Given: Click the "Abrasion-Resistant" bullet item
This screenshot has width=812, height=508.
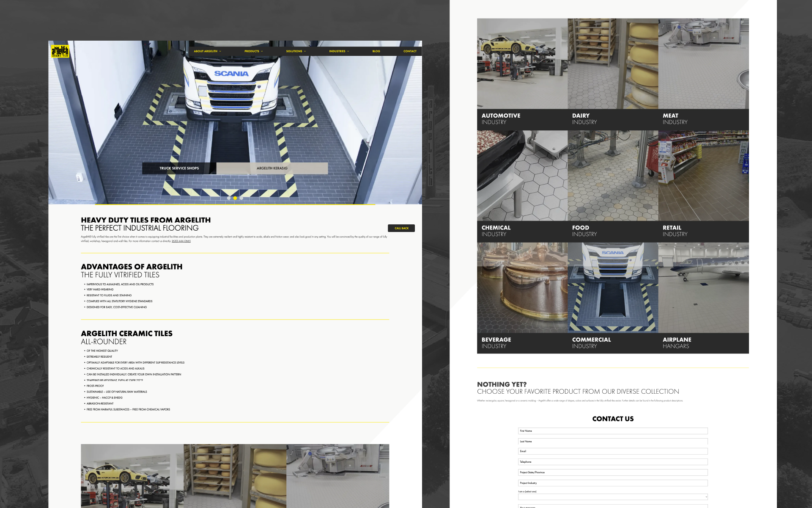Looking at the screenshot, I should pyautogui.click(x=100, y=404).
